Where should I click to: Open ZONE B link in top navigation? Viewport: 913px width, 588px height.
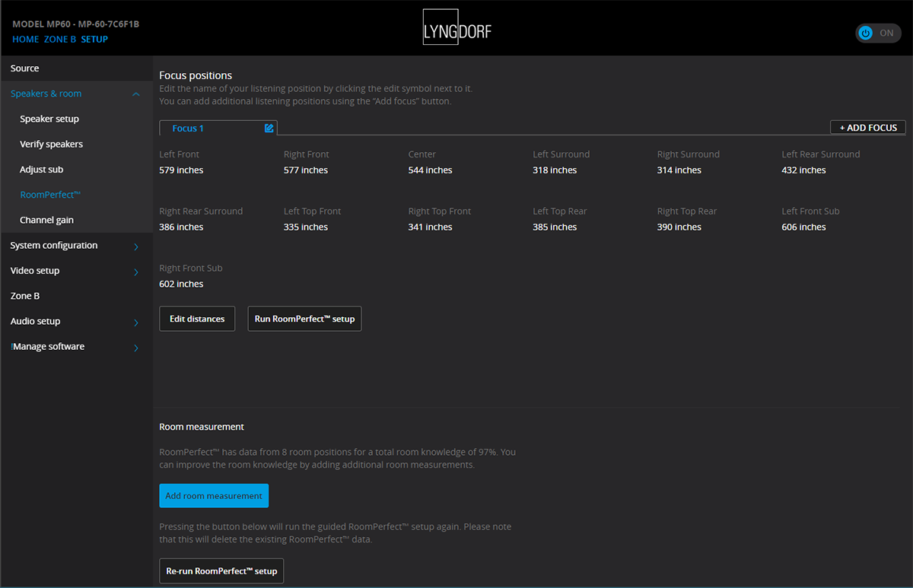60,40
